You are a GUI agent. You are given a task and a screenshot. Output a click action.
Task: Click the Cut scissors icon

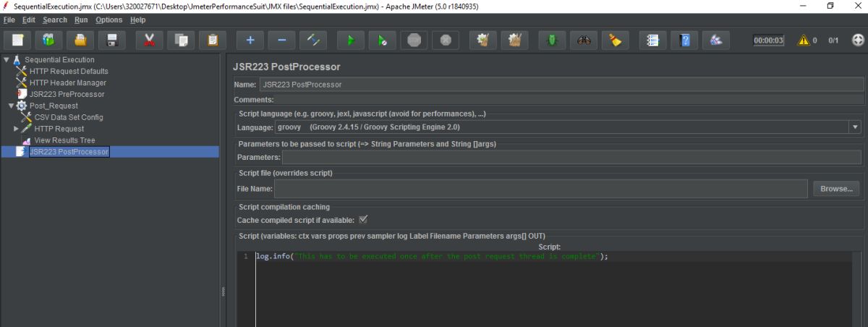click(x=149, y=41)
